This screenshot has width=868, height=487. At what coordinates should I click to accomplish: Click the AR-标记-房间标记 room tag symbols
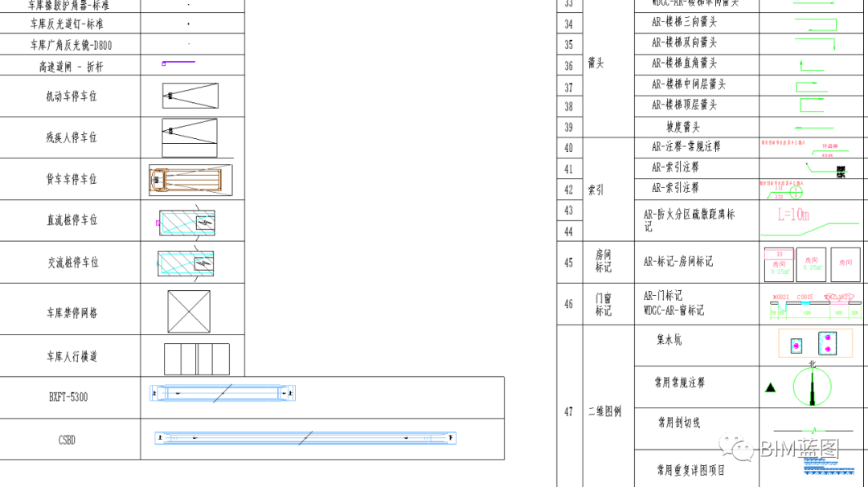pyautogui.click(x=812, y=264)
